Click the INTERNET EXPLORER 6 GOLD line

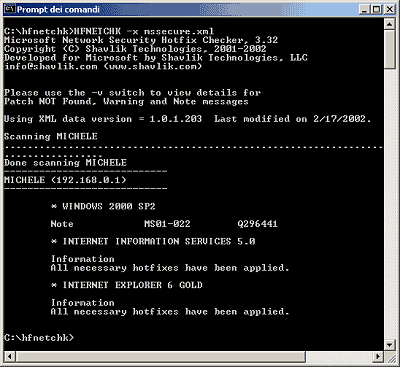127,285
